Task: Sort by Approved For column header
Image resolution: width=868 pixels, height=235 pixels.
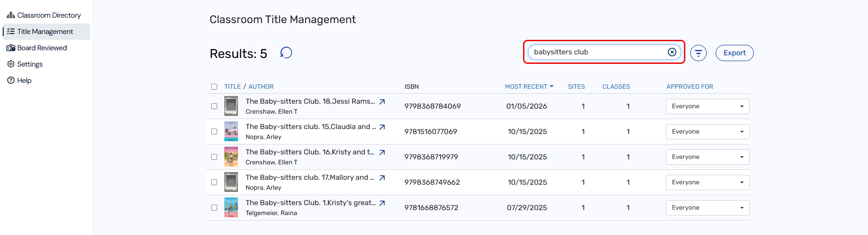Action: (689, 86)
